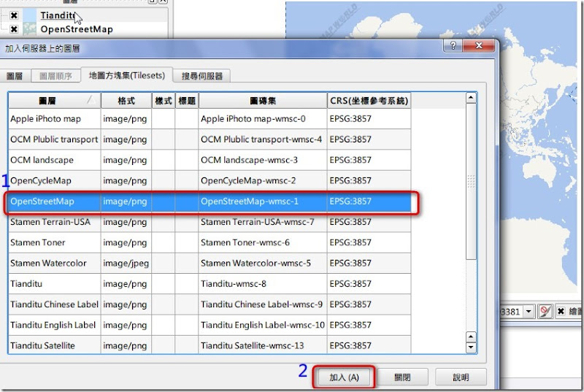Switch to 圖層順序 tab
This screenshot has width=584, height=392.
pos(55,76)
